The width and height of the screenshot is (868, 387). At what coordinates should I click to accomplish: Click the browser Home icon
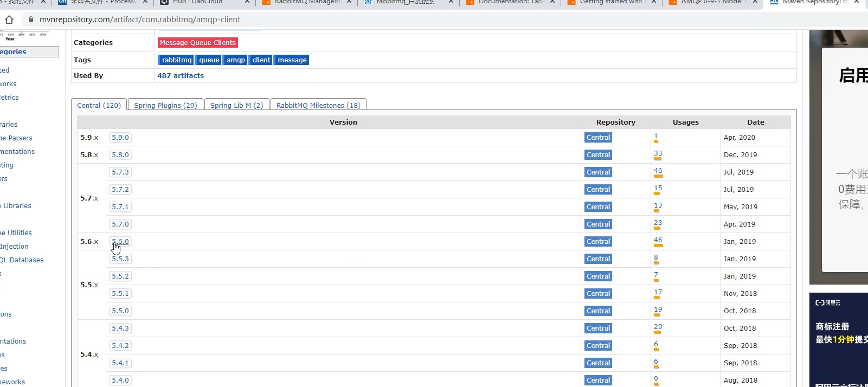9,20
